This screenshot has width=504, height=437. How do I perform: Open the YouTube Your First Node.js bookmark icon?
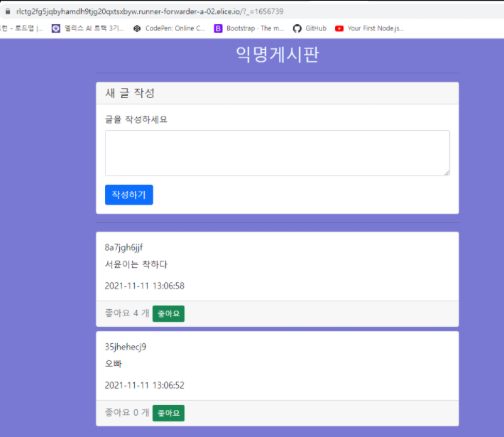(x=339, y=28)
